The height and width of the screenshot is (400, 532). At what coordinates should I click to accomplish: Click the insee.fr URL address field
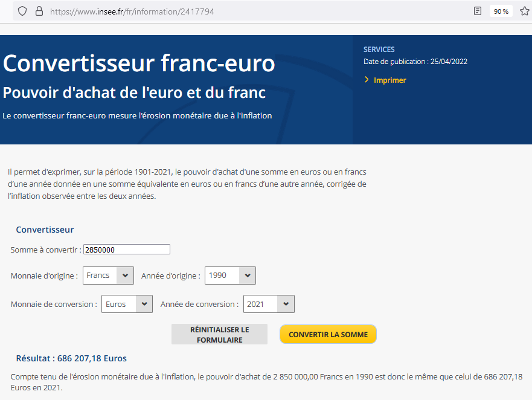(x=242, y=11)
